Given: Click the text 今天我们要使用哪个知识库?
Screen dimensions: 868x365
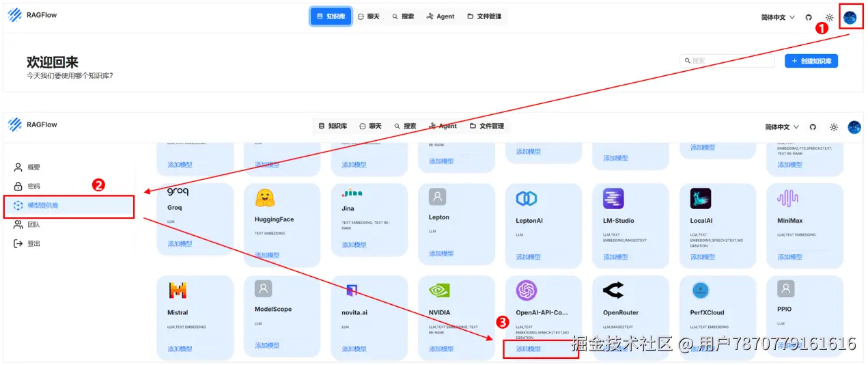Looking at the screenshot, I should pos(70,76).
